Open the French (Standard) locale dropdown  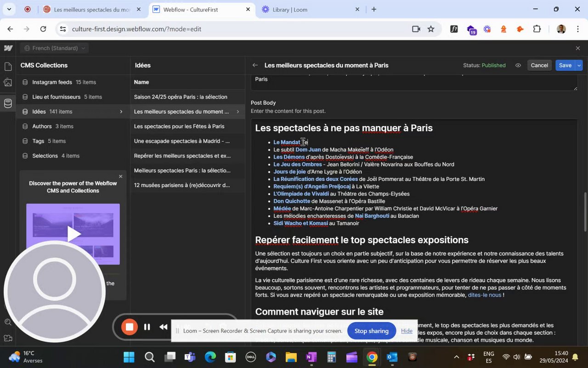pyautogui.click(x=55, y=48)
